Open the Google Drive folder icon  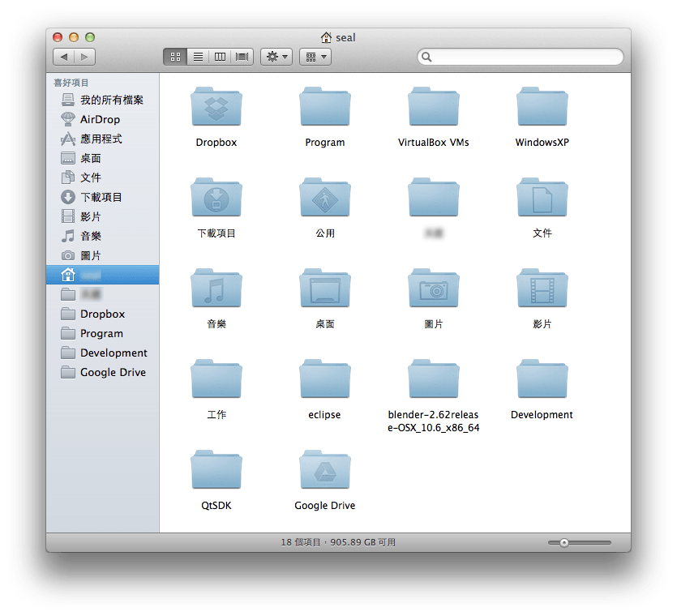[x=324, y=471]
